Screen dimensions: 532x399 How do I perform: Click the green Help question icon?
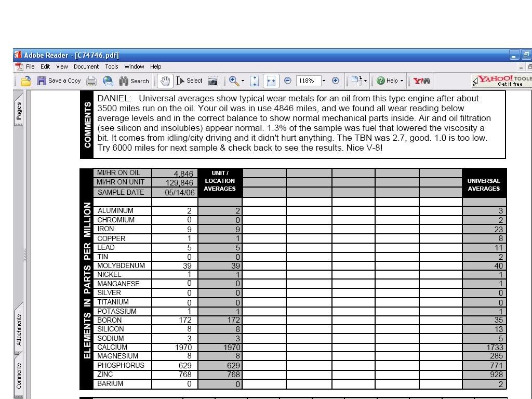click(381, 81)
